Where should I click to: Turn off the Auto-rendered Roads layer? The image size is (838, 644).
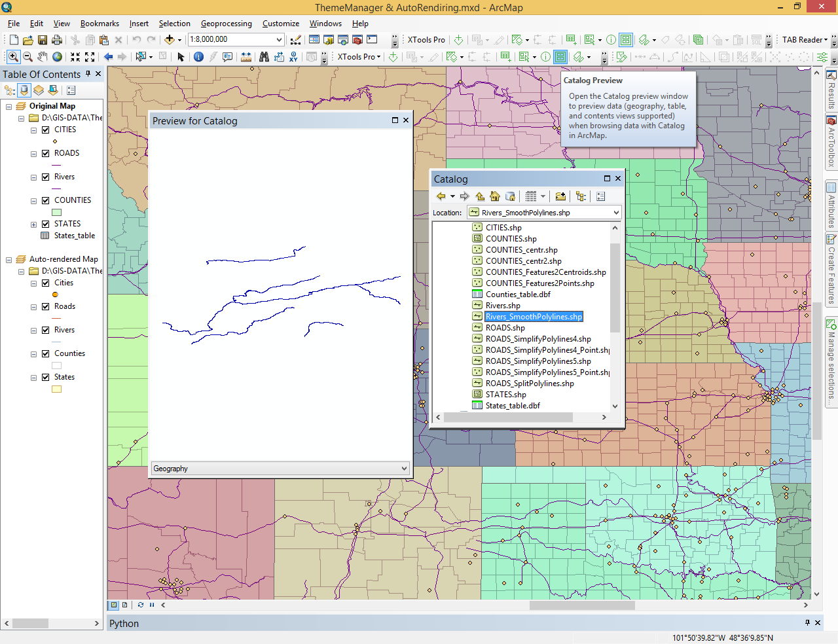tap(46, 306)
